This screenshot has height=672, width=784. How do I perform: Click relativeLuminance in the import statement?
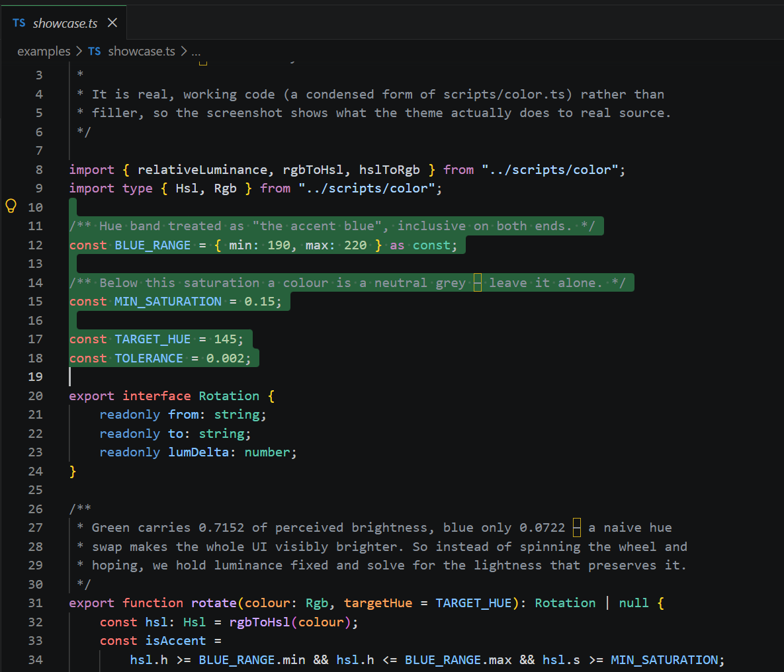202,170
